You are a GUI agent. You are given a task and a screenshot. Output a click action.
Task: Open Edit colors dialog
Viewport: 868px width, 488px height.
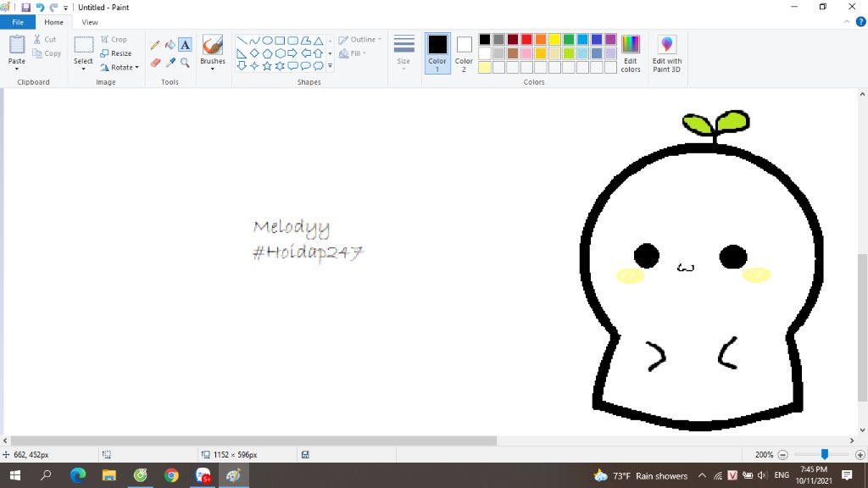coord(631,53)
